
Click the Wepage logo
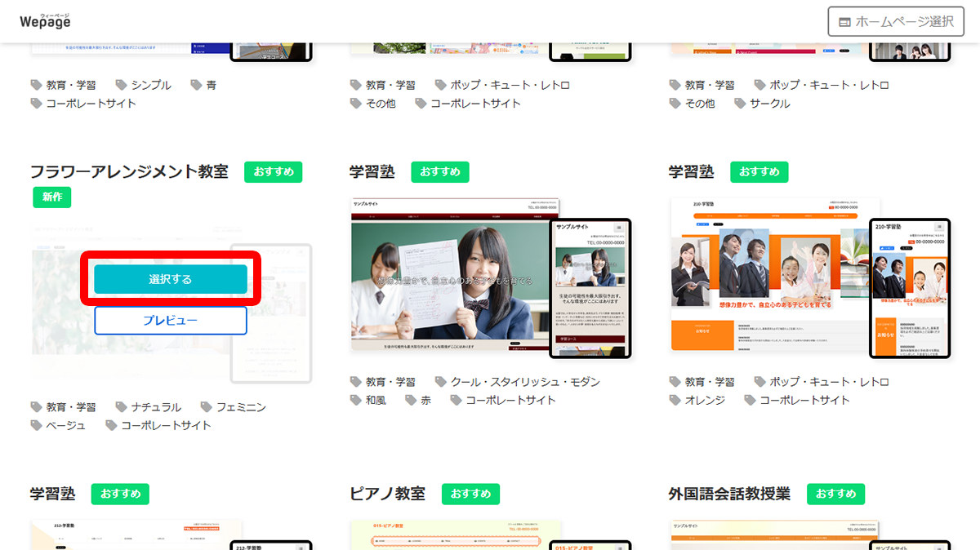[x=45, y=20]
